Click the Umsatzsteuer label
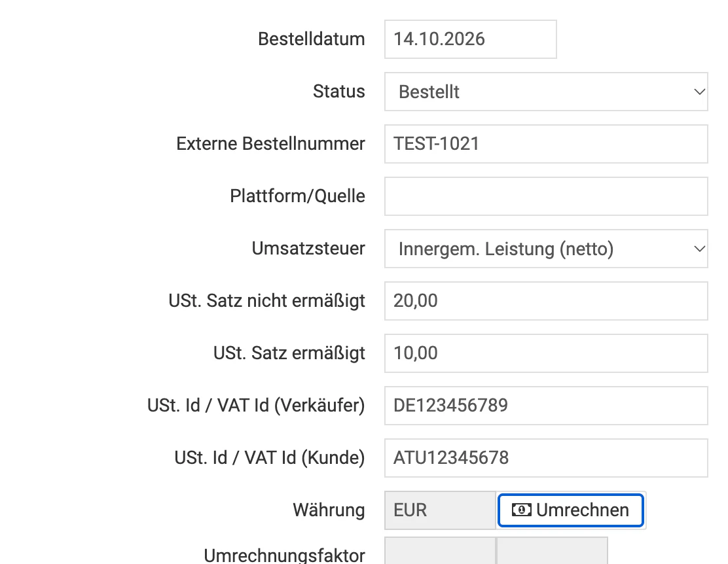 click(308, 249)
